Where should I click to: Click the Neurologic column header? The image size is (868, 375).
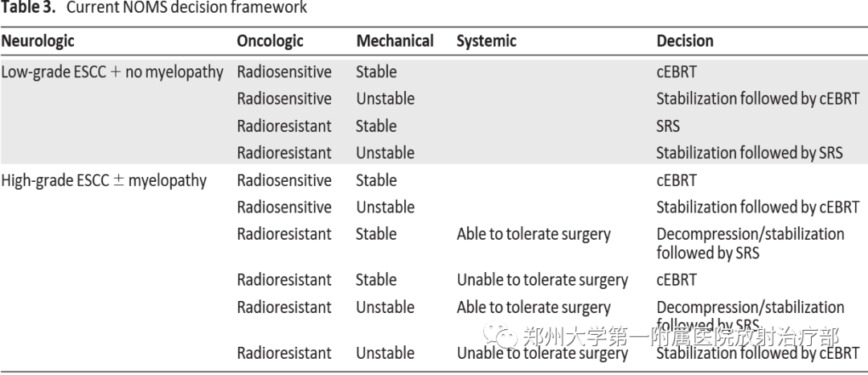(38, 42)
